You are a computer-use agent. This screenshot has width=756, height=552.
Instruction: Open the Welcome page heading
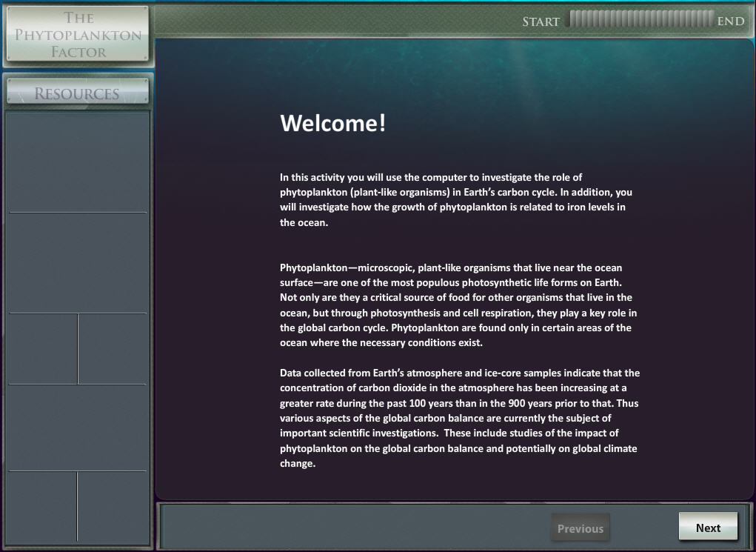(x=333, y=124)
